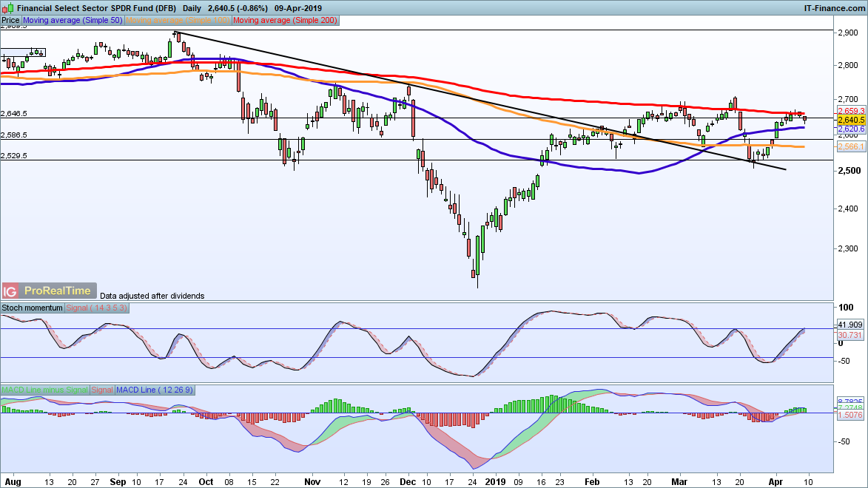Click the Sep label on time axis
The image size is (868, 488).
(118, 482)
